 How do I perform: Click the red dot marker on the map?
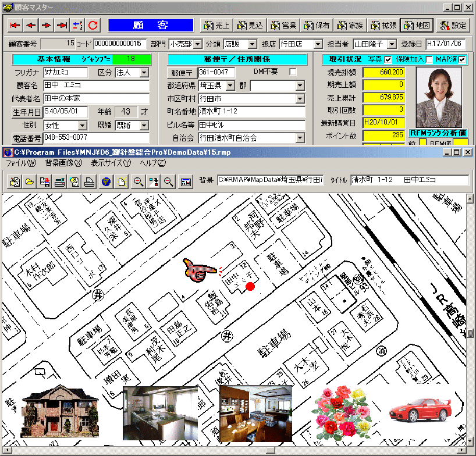250,286
